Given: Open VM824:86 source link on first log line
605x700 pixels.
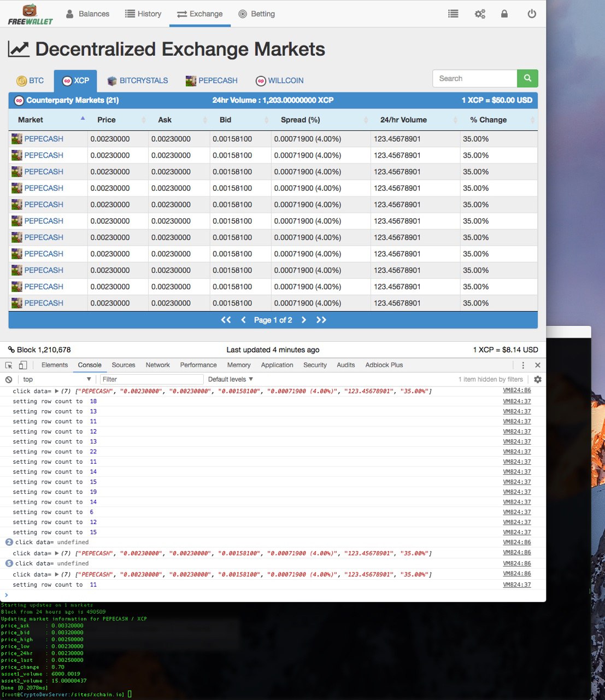Looking at the screenshot, I should tap(517, 390).
